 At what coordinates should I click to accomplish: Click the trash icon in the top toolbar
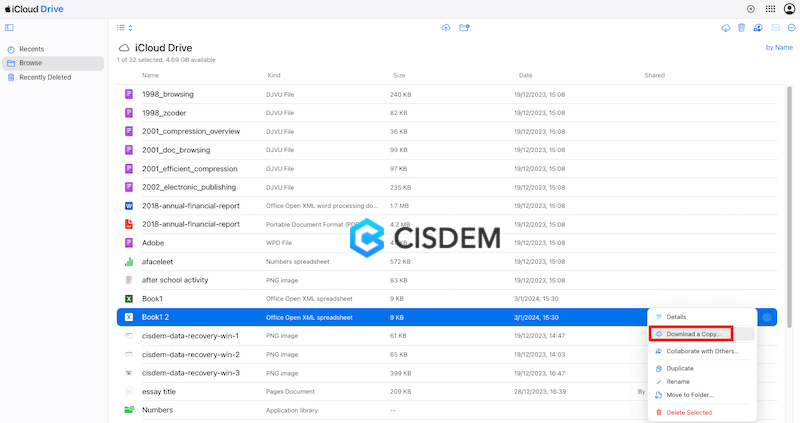(x=741, y=28)
